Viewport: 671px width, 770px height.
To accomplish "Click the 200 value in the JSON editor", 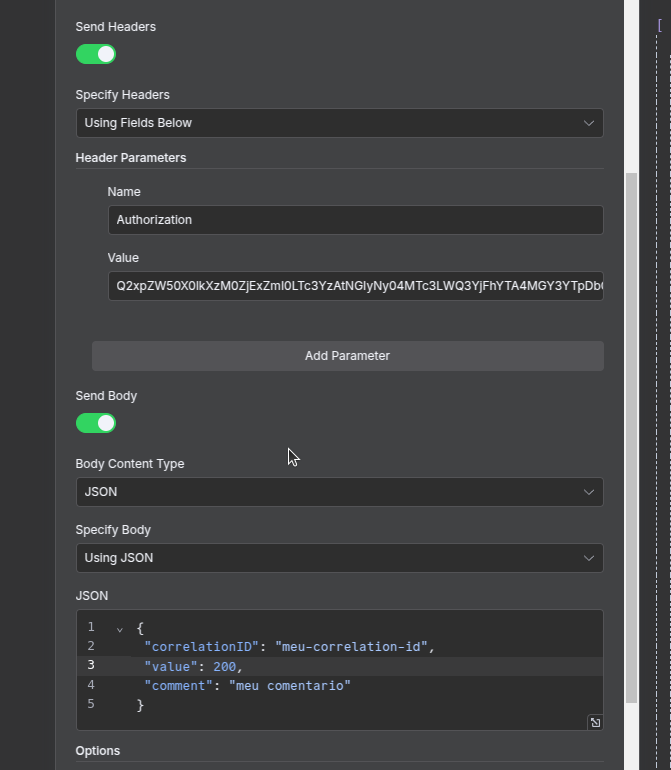I will pyautogui.click(x=224, y=666).
